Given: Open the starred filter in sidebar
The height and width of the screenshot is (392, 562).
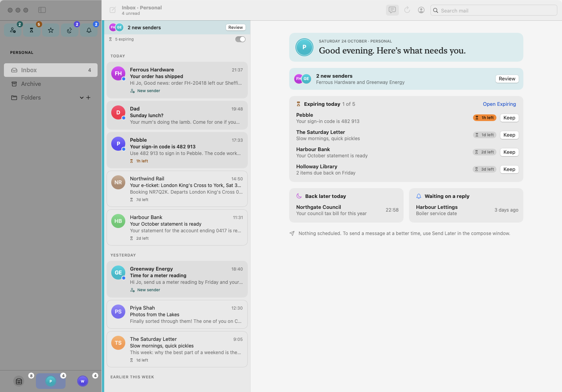Looking at the screenshot, I should (x=51, y=30).
